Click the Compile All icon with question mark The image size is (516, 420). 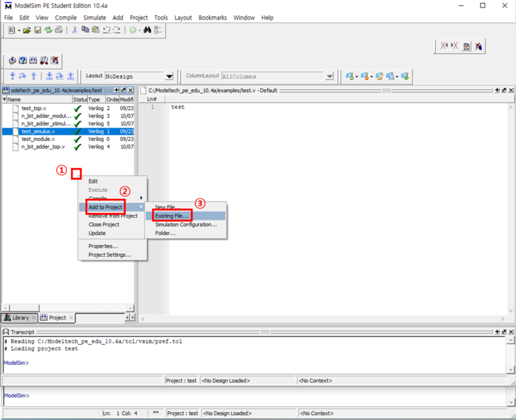point(23,61)
